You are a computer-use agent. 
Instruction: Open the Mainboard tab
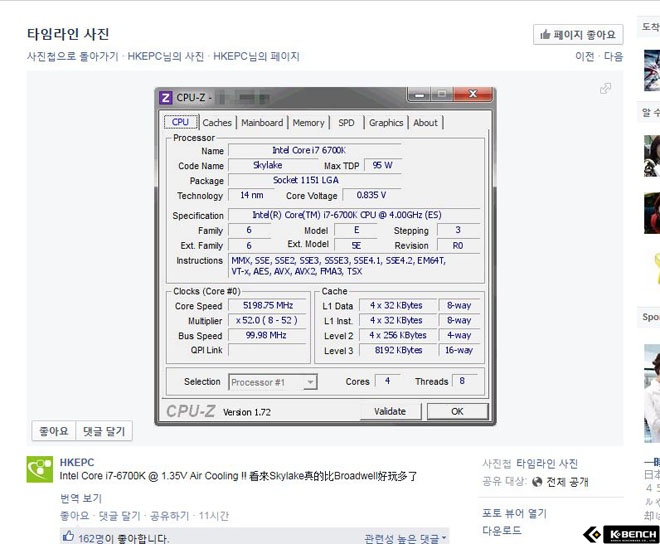click(262, 123)
